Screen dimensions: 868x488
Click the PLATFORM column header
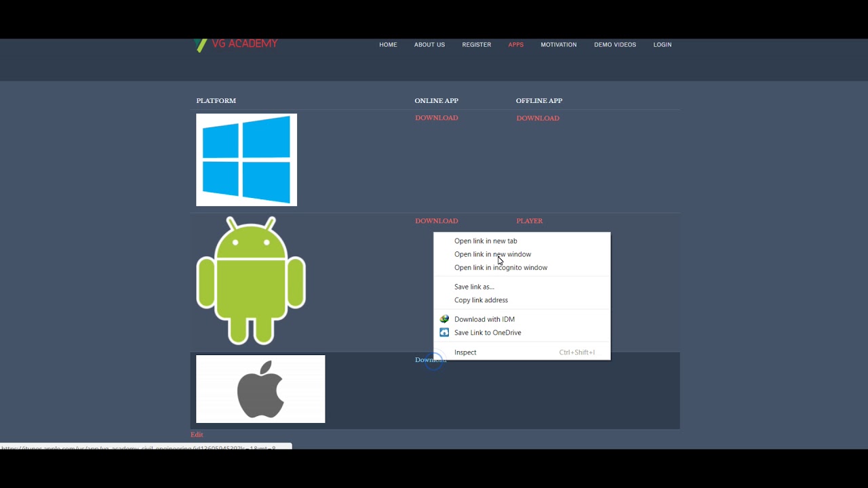[216, 101]
